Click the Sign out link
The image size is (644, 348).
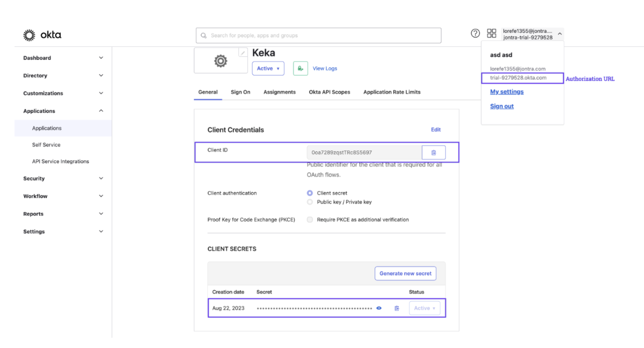[x=502, y=106]
